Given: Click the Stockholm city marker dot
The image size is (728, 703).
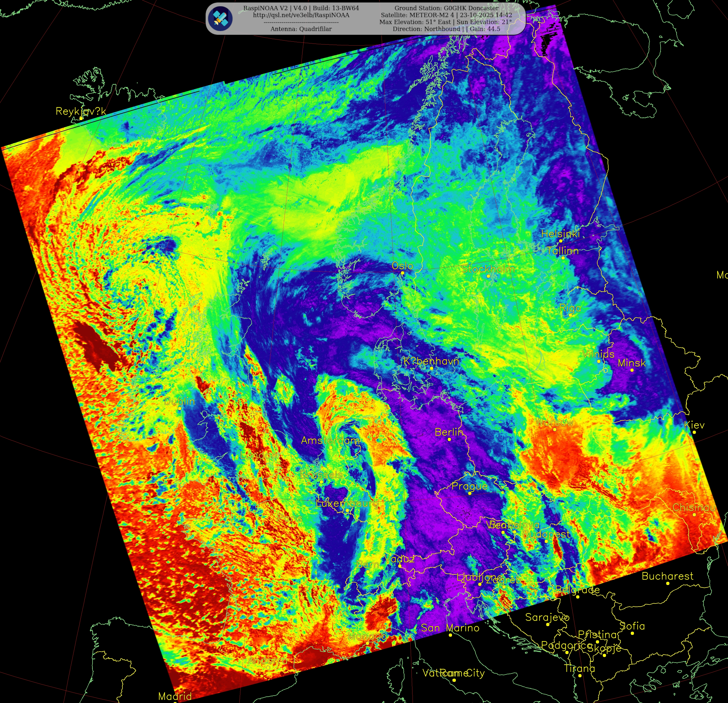Looking at the screenshot, I should (x=488, y=276).
